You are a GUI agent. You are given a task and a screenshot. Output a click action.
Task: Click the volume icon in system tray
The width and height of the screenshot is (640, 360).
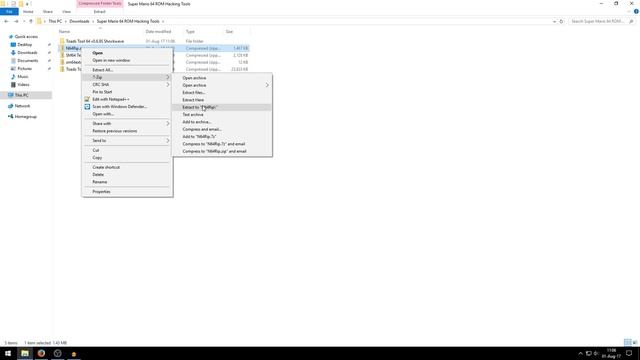click(x=596, y=353)
